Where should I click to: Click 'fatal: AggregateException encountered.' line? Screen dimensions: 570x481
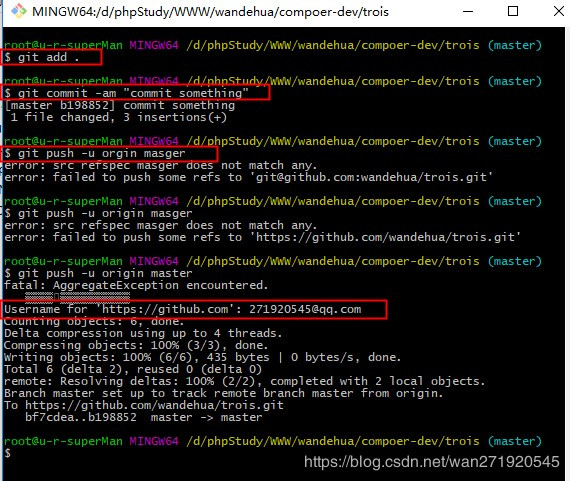[x=136, y=285]
